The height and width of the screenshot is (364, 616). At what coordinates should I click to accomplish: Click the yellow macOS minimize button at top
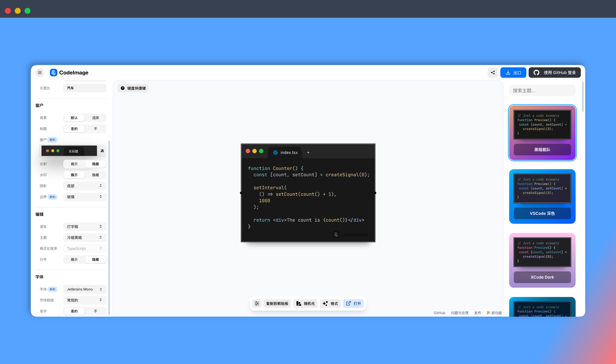(x=18, y=11)
